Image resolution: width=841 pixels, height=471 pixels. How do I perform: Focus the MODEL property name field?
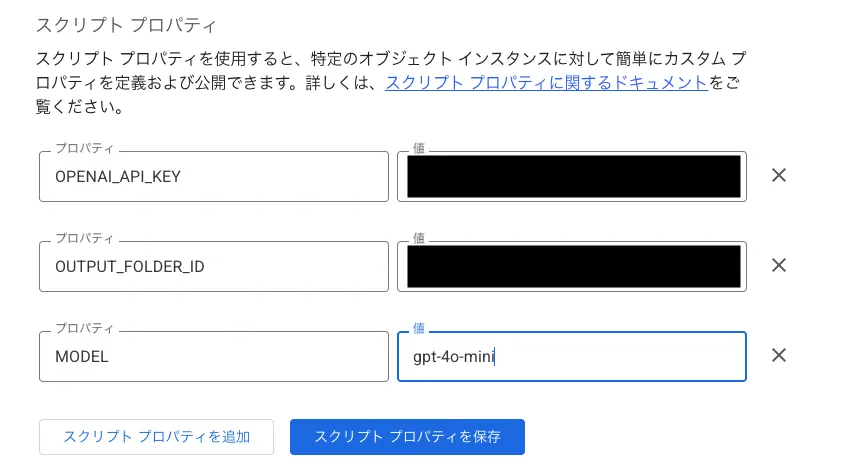(x=213, y=357)
